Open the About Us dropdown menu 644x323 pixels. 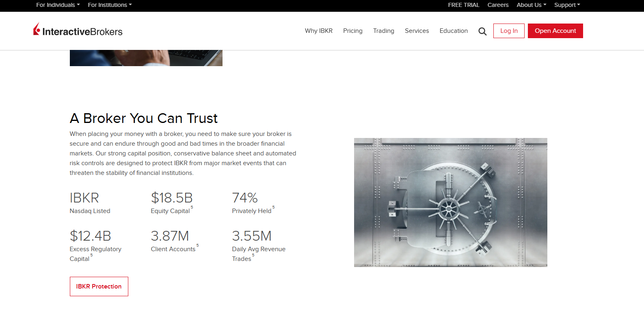(x=531, y=5)
